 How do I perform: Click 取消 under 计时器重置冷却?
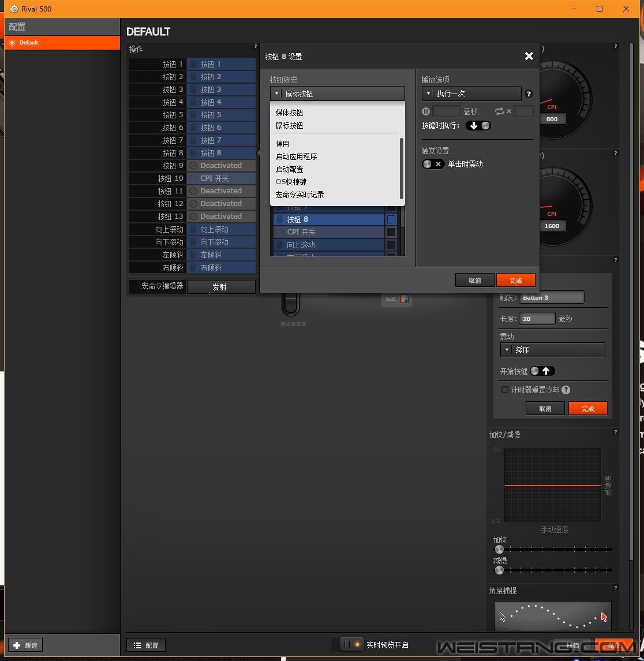(545, 409)
